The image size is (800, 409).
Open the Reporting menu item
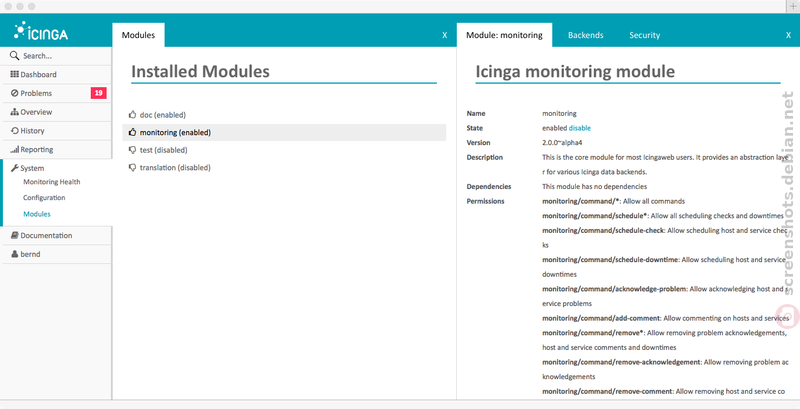[56, 150]
